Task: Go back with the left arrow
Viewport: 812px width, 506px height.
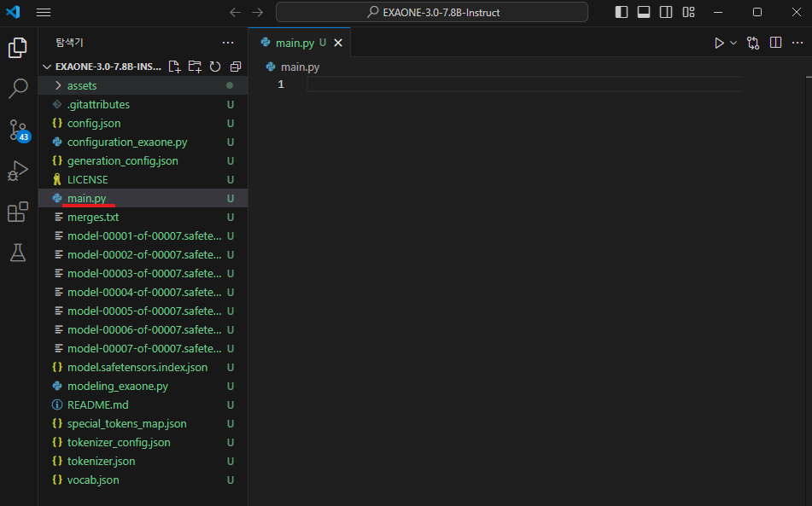Action: tap(235, 13)
